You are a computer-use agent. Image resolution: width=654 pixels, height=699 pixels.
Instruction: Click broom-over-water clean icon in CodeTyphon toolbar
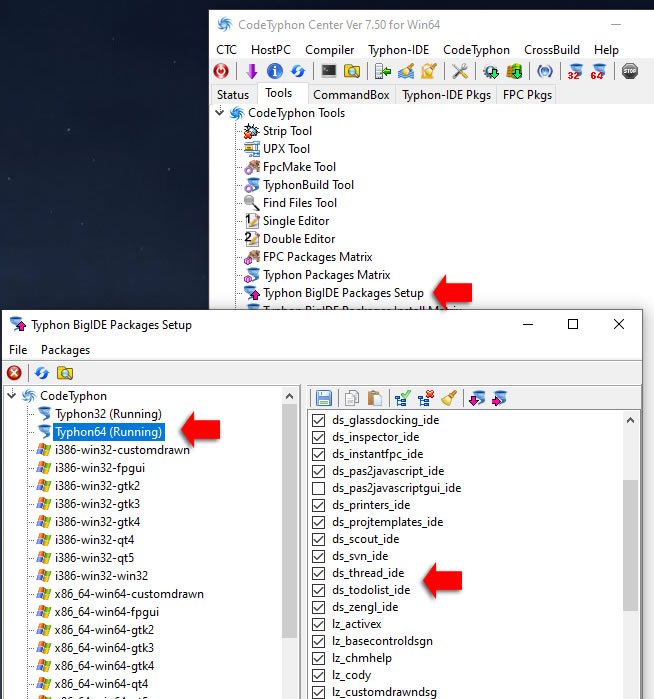click(406, 71)
